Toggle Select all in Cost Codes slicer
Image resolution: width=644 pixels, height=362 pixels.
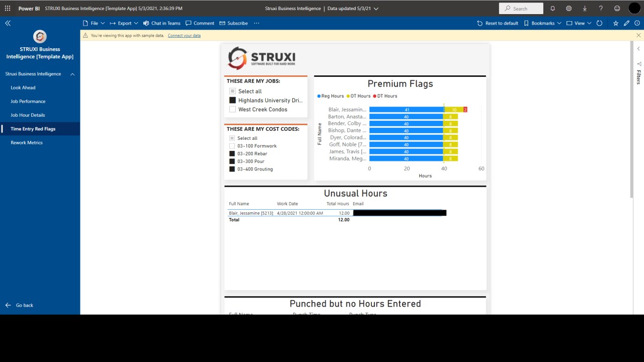pos(232,138)
